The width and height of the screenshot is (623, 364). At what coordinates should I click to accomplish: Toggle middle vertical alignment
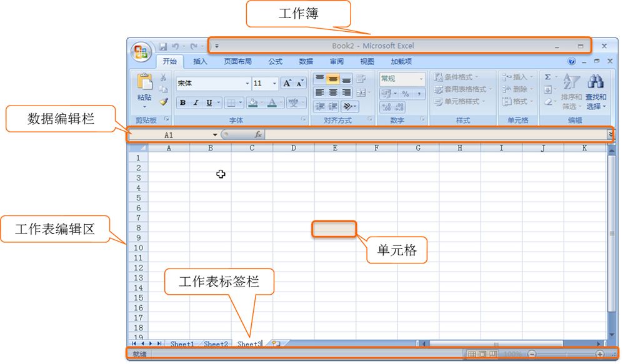[333, 79]
